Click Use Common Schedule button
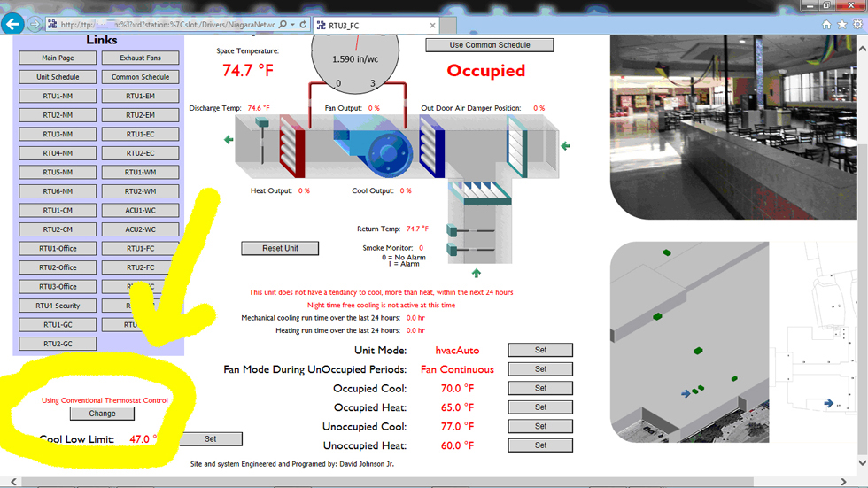Viewport: 868px width, 488px height. (x=489, y=45)
